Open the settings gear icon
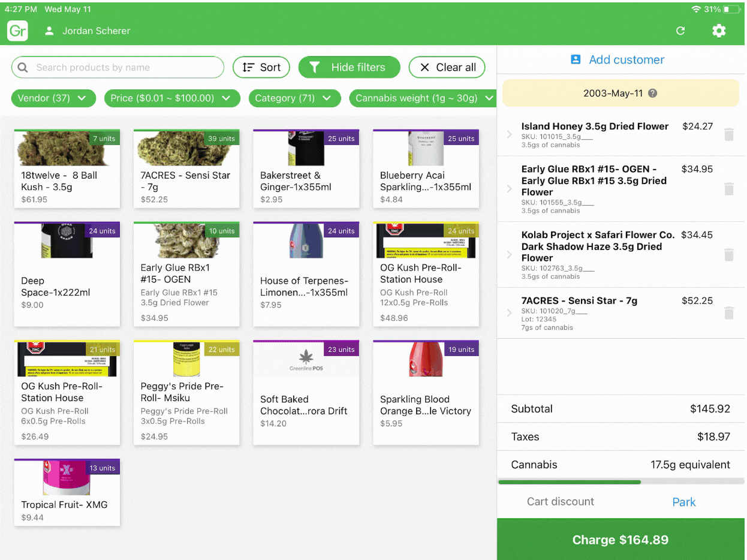Screen dimensions: 747x560 (x=719, y=31)
